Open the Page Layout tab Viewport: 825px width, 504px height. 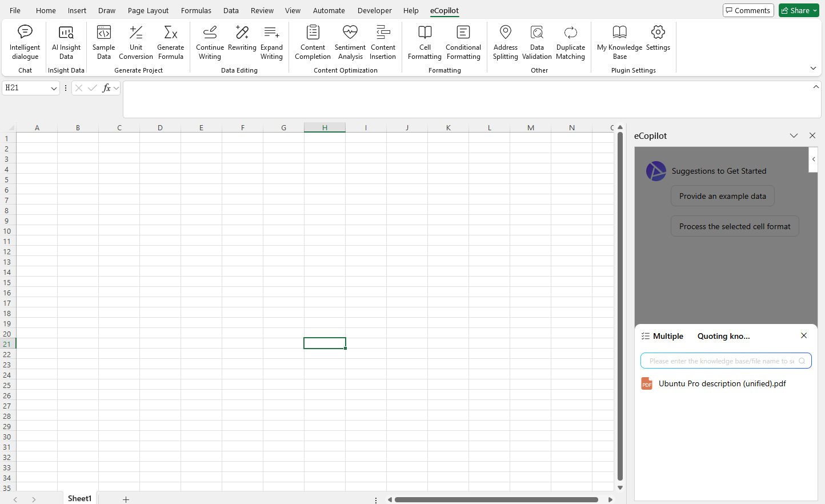tap(148, 10)
